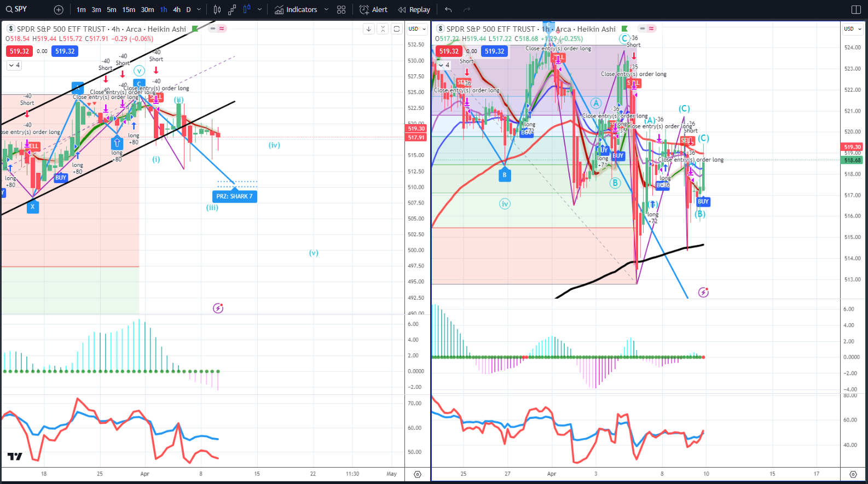
Task: Click the PRZ: SHARK 7 label
Action: coord(235,196)
